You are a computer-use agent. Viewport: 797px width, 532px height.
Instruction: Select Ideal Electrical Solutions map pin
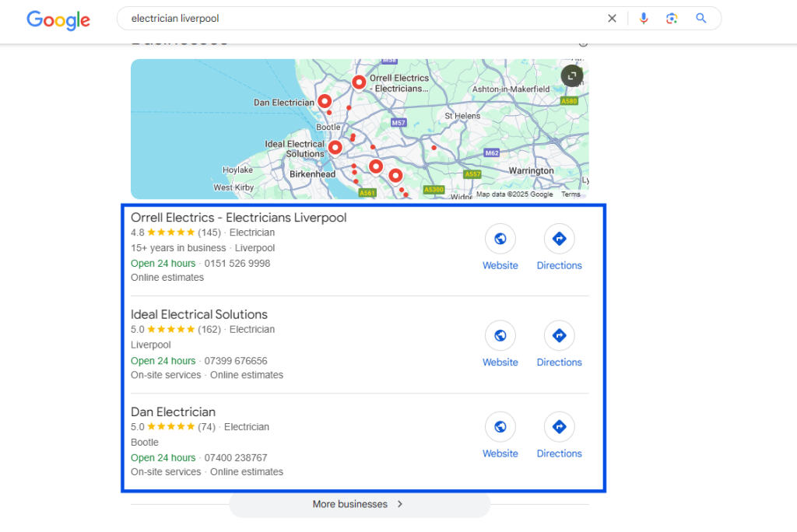335,147
